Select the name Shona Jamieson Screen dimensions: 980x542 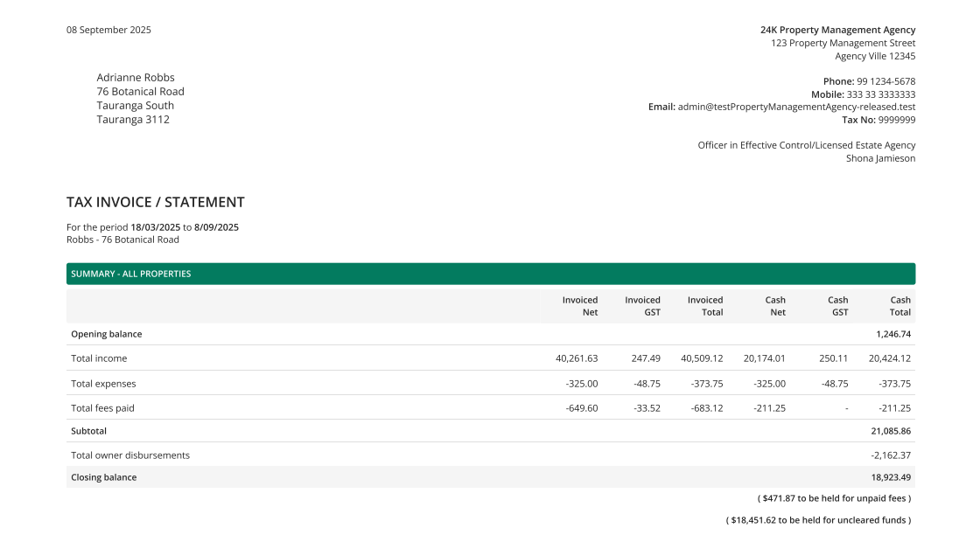coord(879,158)
